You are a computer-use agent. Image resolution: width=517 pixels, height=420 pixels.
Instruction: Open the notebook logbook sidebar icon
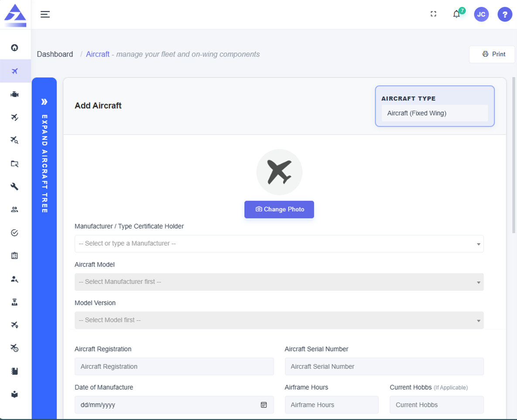14,371
